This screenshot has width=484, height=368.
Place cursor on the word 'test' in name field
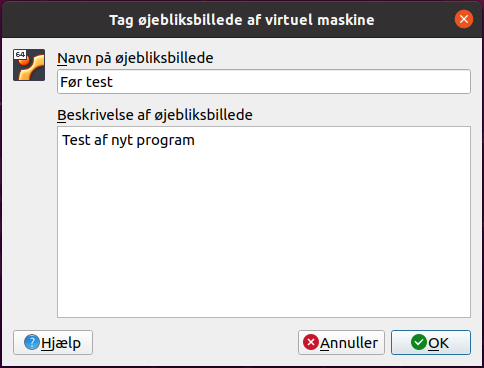point(99,82)
